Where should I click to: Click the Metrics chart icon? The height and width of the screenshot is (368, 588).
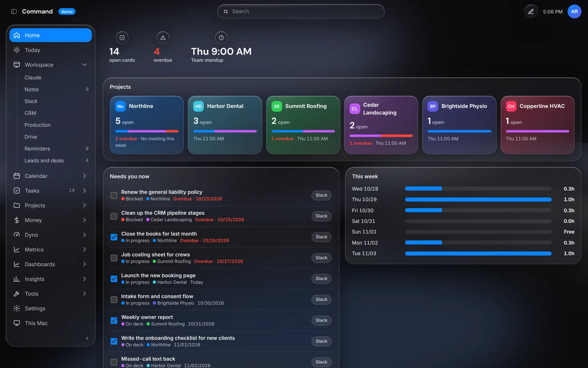coord(17,250)
